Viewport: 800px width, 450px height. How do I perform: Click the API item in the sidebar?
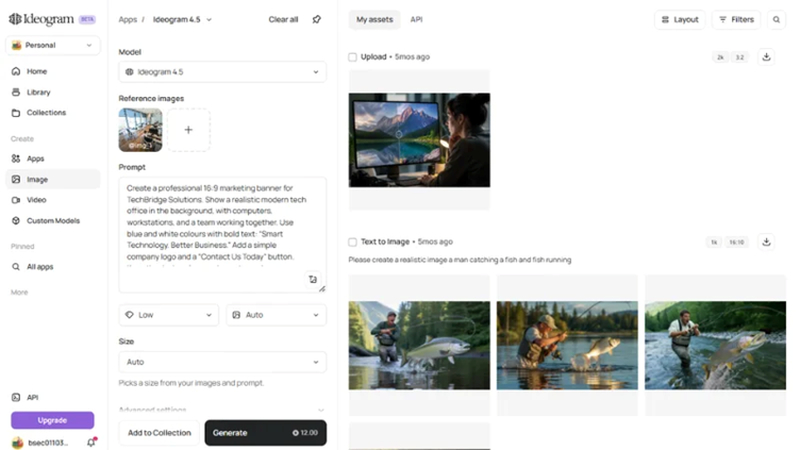(32, 397)
